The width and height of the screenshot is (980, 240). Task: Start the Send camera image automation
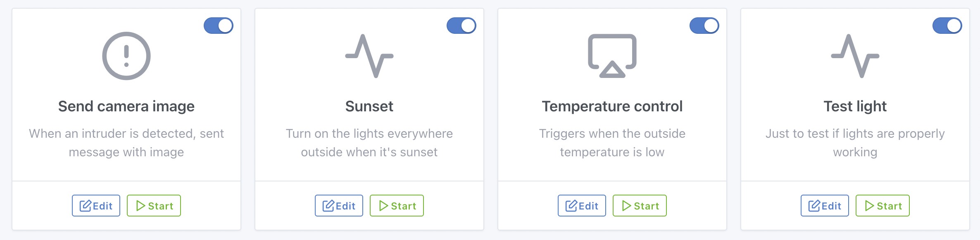[x=154, y=206]
